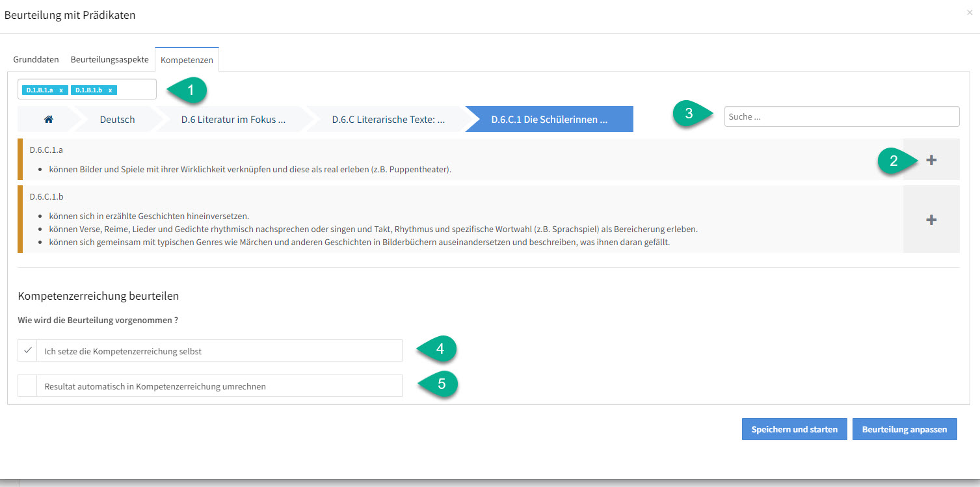The height and width of the screenshot is (487, 980).
Task: Add competence D.6.C.1.a with plus icon
Action: click(x=931, y=159)
